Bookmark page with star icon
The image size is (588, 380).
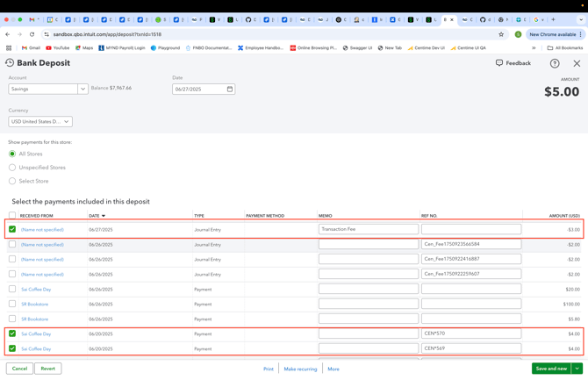pos(501,34)
